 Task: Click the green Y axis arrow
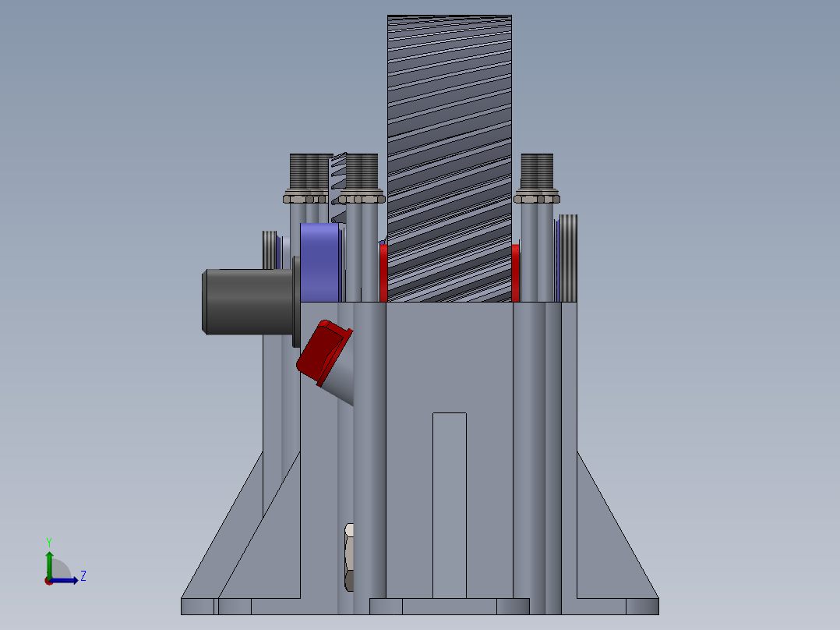tap(49, 561)
